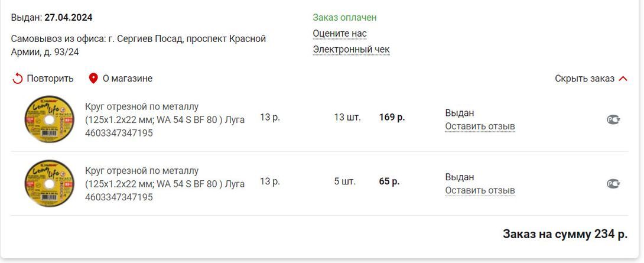Click "Скрыть заказ" text to hide order
The width and height of the screenshot is (644, 263).
coord(584,79)
